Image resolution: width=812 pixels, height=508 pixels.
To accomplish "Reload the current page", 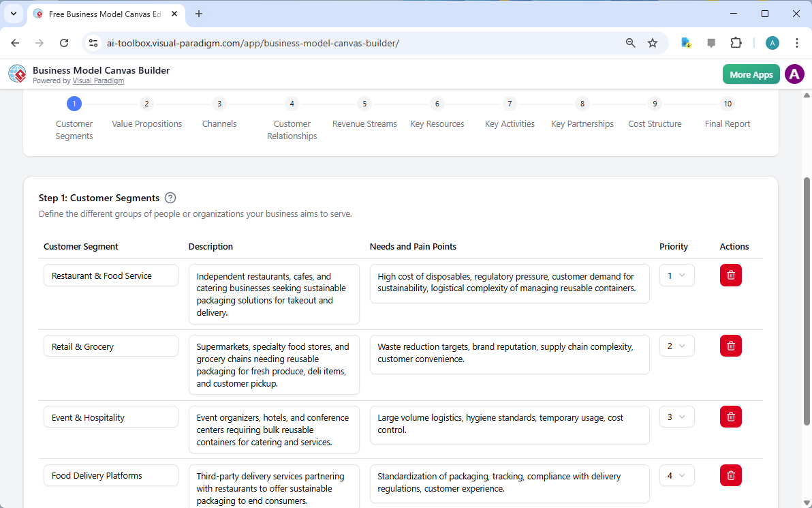I will (x=64, y=42).
